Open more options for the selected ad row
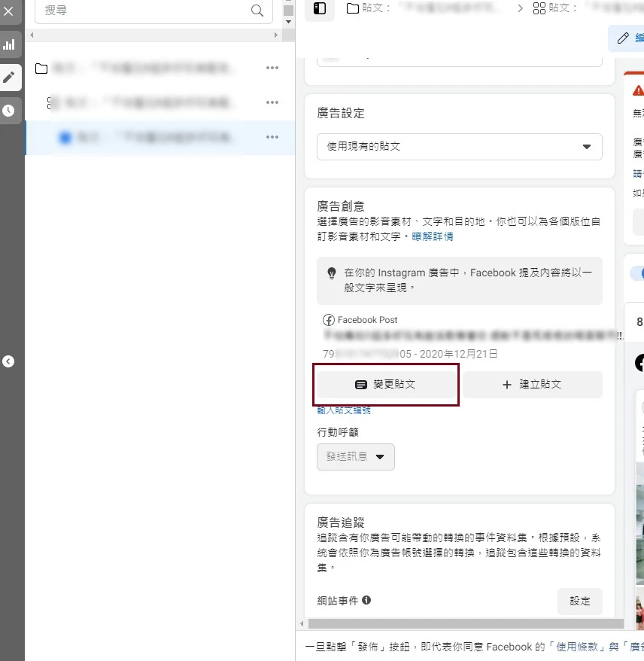Viewport: 644px width, 661px height. tap(272, 137)
